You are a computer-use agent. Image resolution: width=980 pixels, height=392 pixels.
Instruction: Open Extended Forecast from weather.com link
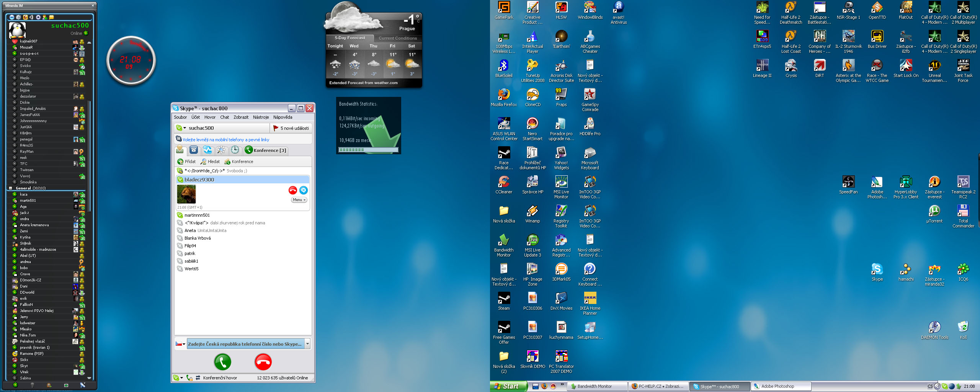click(x=363, y=83)
